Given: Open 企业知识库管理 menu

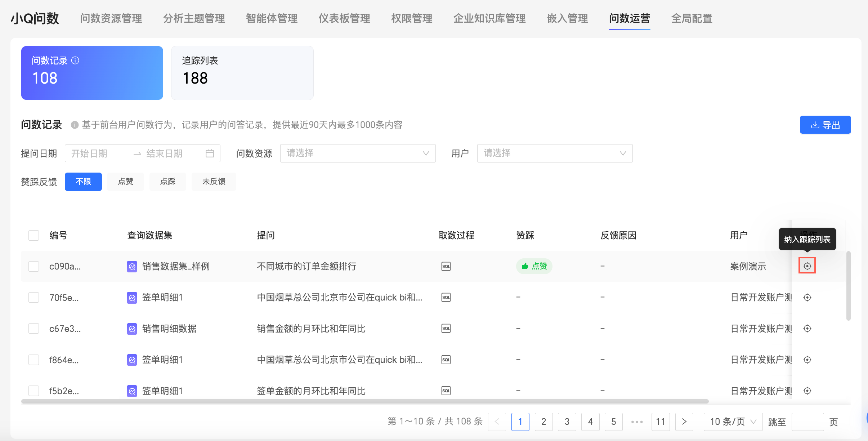Looking at the screenshot, I should pos(489,18).
